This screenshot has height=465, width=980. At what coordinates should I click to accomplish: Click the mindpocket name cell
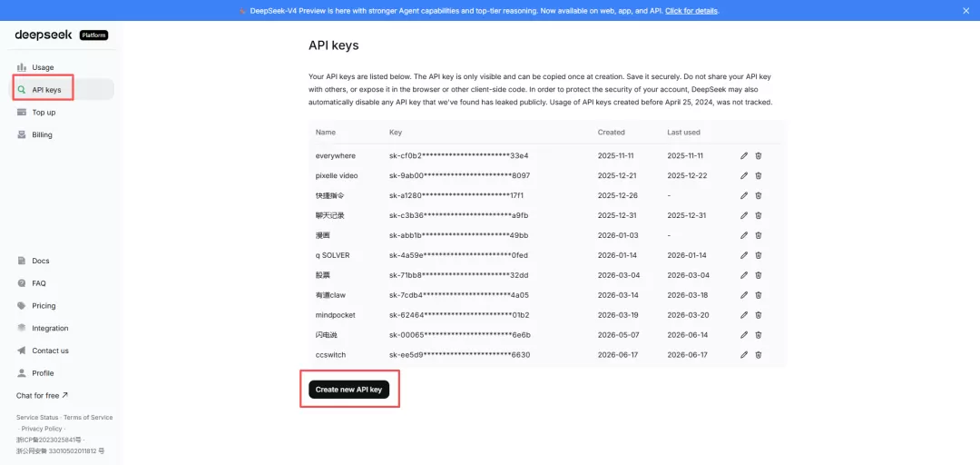[336, 315]
